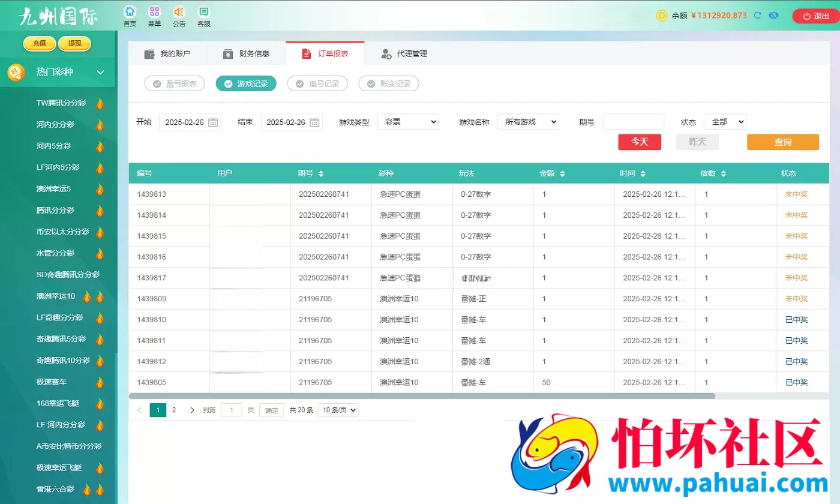Hide the balance with the eye icon
Image resolution: width=840 pixels, height=504 pixels.
pyautogui.click(x=773, y=16)
